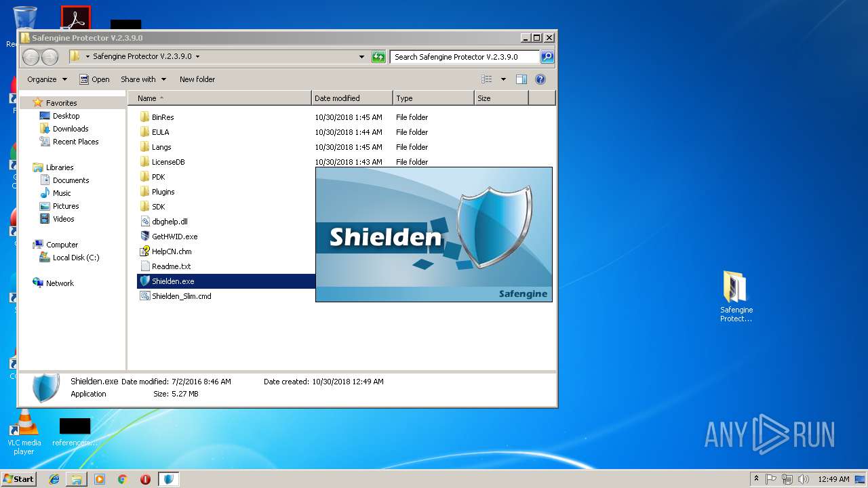868x488 pixels.
Task: Open Windows Media Player taskbar icon
Action: tap(100, 479)
